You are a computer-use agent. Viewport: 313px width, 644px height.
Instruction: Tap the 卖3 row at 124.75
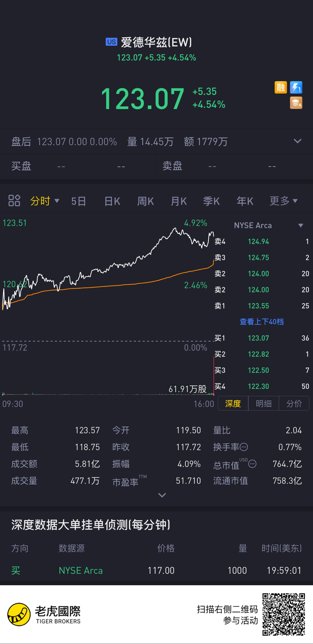[x=262, y=258]
